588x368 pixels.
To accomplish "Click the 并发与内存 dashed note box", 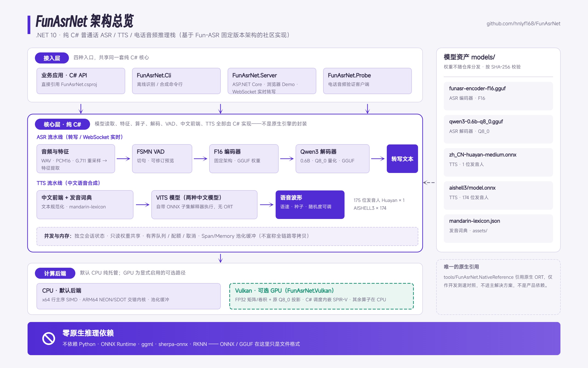I will [x=227, y=236].
